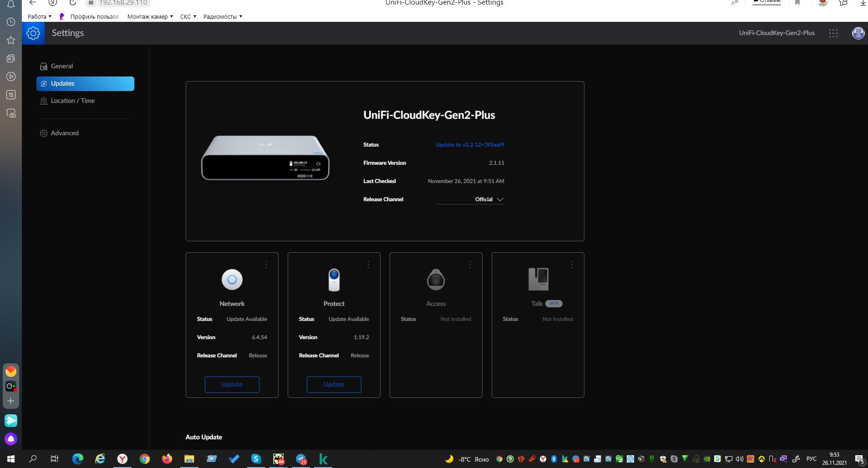Open the Windows Start menu

click(11, 459)
